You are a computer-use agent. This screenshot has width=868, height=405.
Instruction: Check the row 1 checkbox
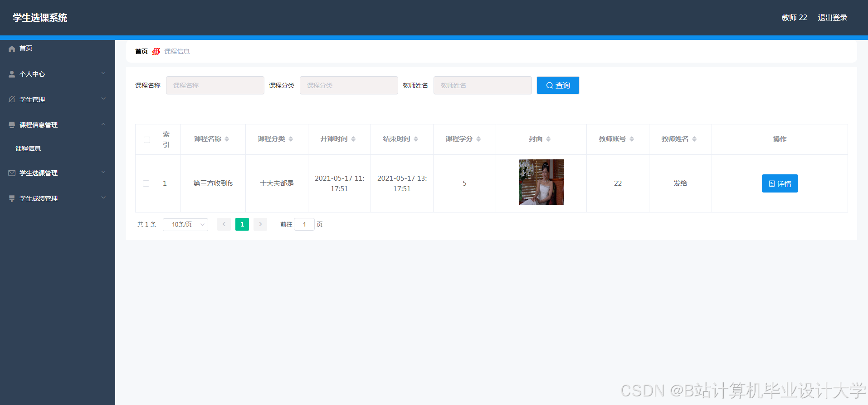click(146, 183)
